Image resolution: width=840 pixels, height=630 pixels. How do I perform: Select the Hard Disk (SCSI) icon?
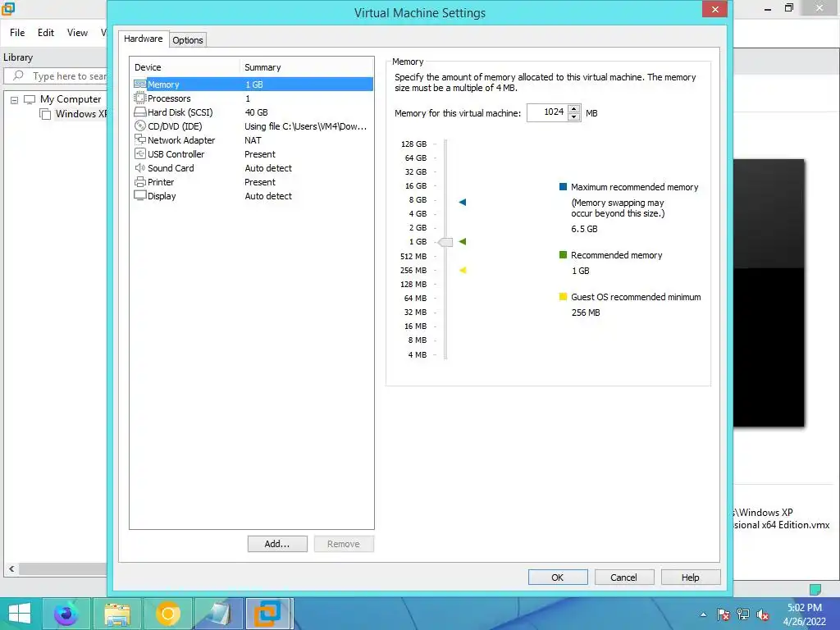click(x=139, y=112)
